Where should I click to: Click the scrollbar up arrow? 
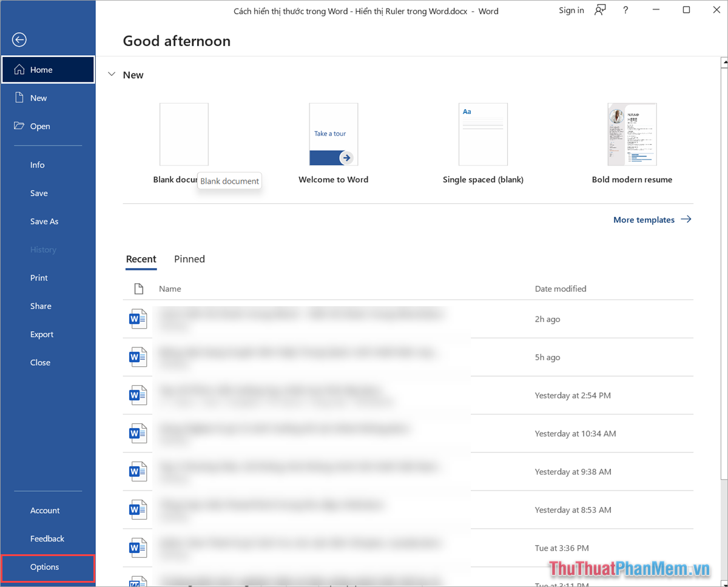pos(724,62)
